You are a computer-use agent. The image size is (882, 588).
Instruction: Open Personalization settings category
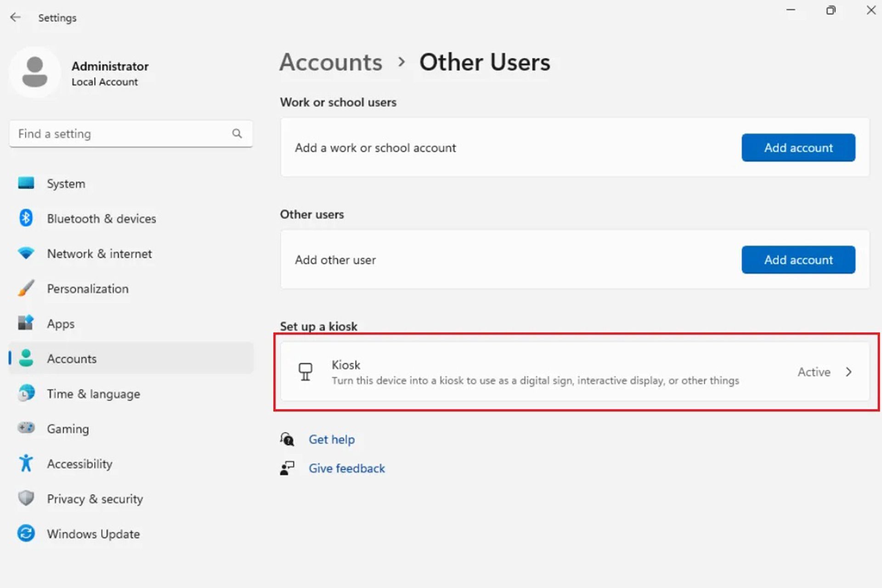pyautogui.click(x=131, y=288)
